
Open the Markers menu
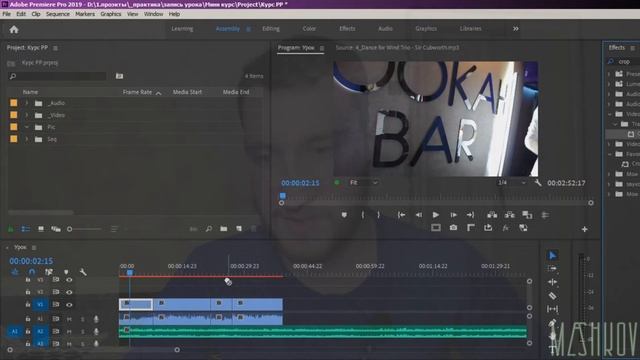click(85, 14)
